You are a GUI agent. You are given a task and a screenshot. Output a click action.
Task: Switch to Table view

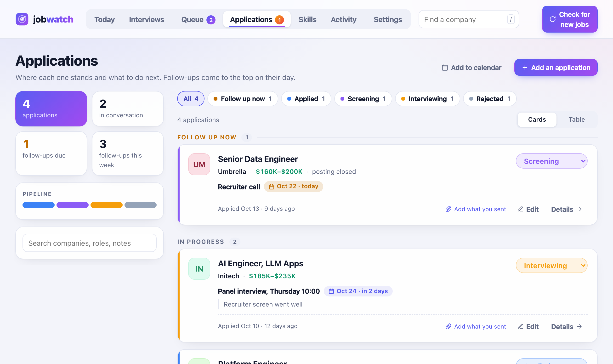[577, 120]
